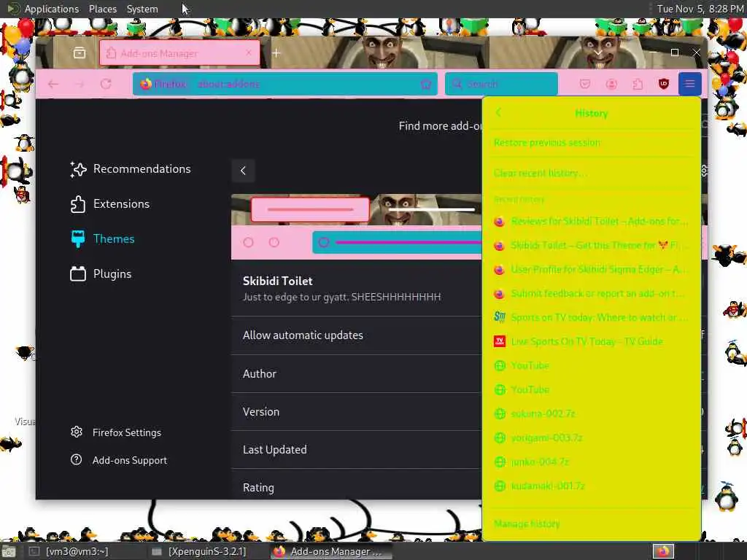Click the Version row label
Viewport: 747px width, 560px height.
261,412
